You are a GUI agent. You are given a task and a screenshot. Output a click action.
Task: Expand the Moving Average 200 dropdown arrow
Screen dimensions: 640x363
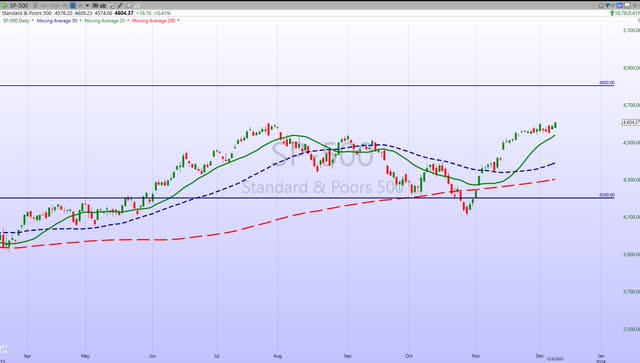[178, 20]
